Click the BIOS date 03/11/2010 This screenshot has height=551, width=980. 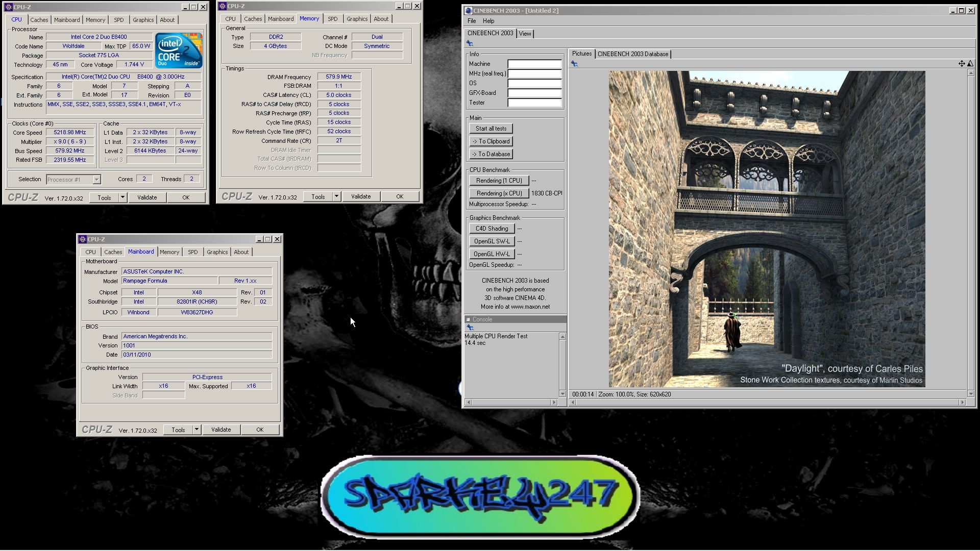197,355
